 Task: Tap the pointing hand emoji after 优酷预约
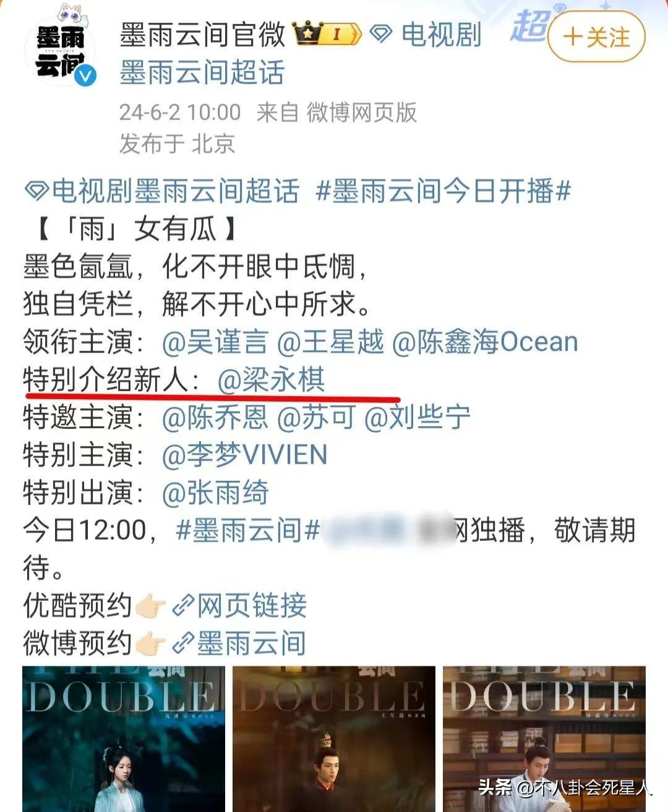click(151, 606)
